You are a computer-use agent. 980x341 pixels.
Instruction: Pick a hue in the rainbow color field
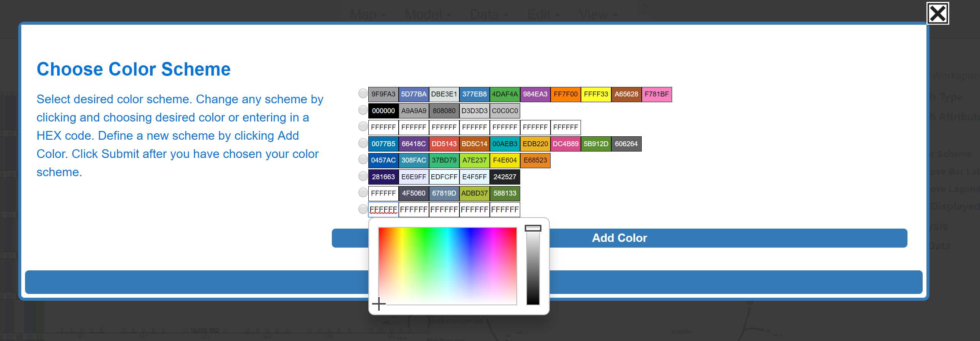pos(447,266)
